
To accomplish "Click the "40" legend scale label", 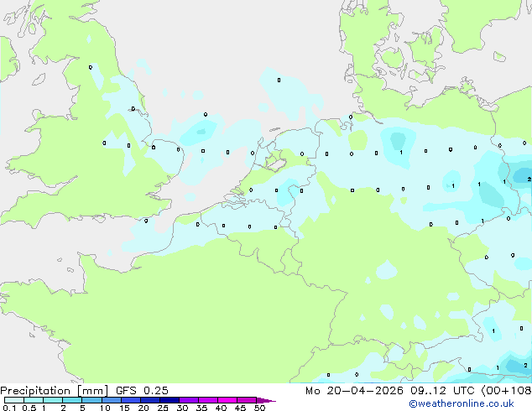I will (221, 408).
